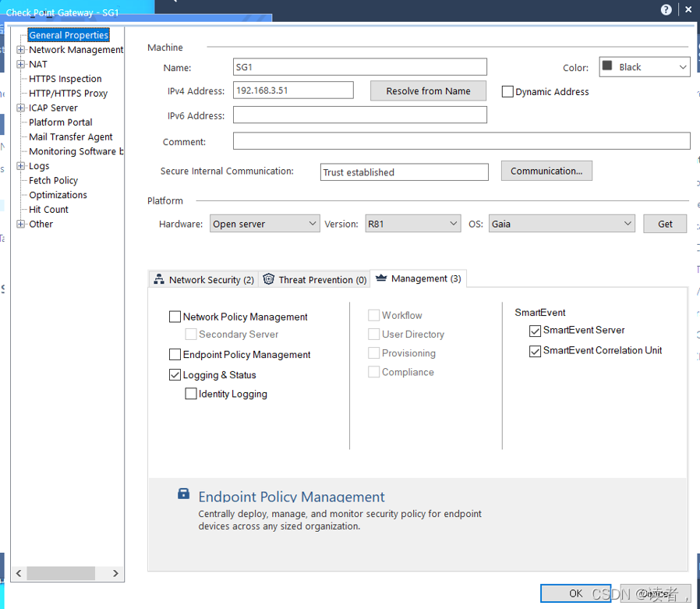Click the tree's right scroll arrow
700x609 pixels.
[115, 573]
